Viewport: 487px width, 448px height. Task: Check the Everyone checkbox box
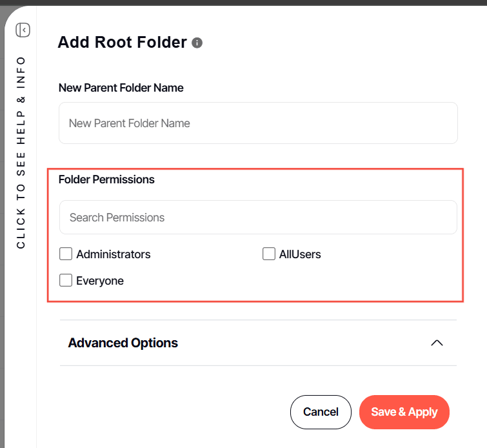click(x=66, y=281)
